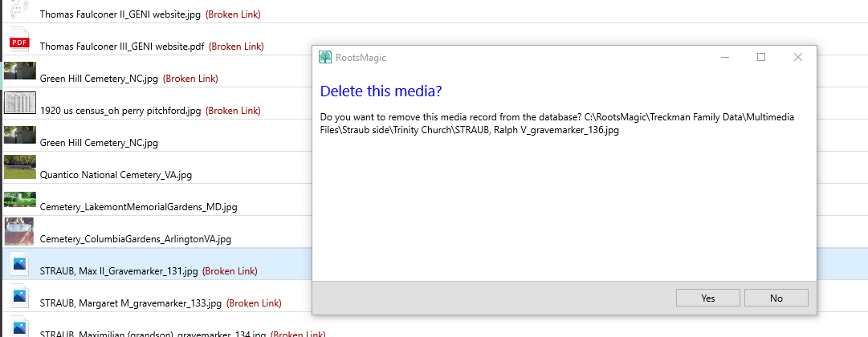The height and width of the screenshot is (337, 868).
Task: Select 1920 us census_oh perry pitchford.jpg entry
Action: 120,111
